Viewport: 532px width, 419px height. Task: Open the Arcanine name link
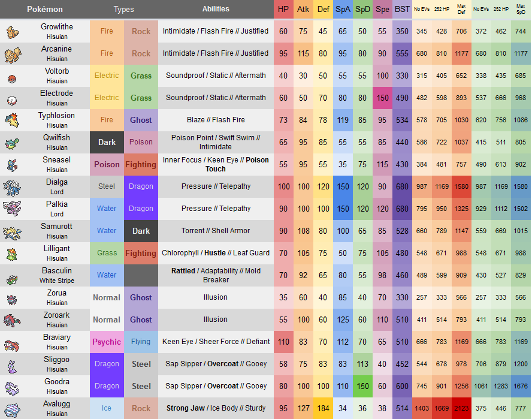[x=57, y=49]
